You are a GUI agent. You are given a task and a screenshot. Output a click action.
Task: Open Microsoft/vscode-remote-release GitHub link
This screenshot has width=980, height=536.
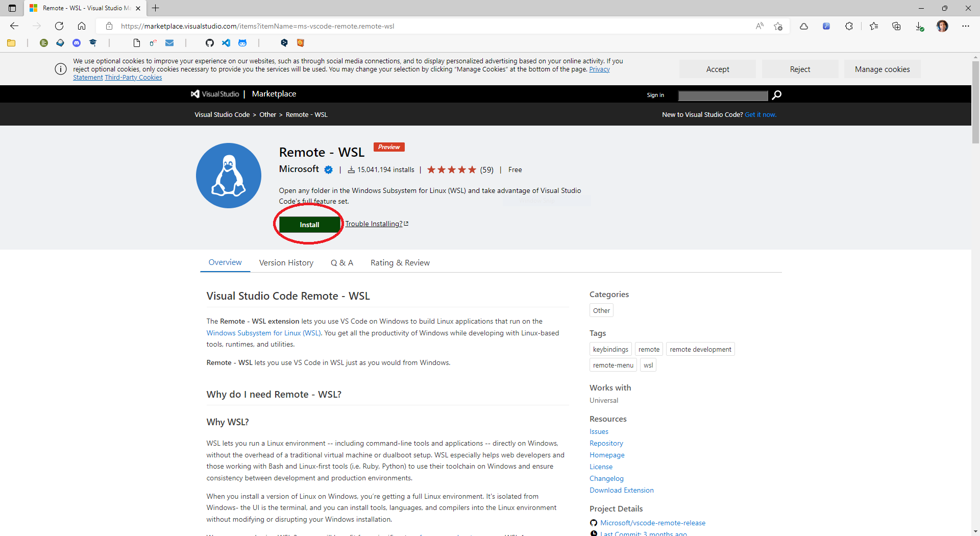(653, 523)
